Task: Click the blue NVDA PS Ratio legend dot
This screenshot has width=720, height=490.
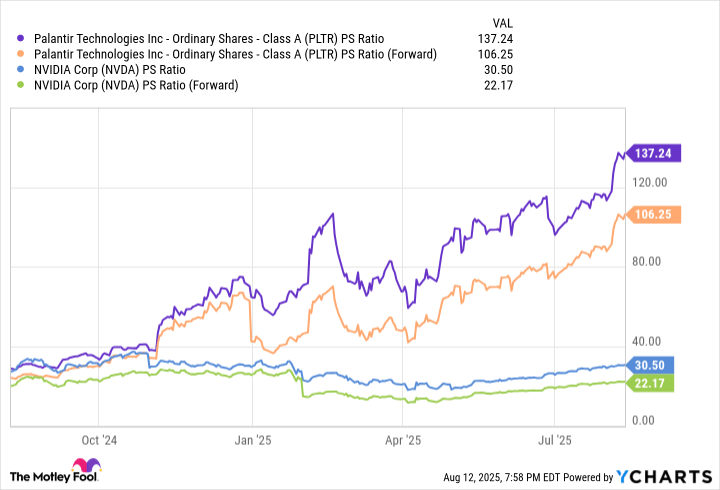Action: 22,70
